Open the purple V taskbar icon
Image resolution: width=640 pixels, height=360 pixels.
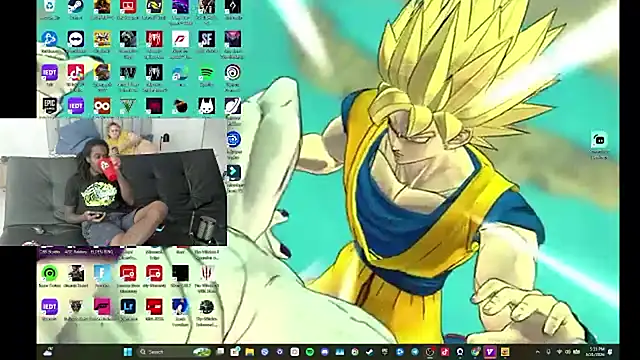pyautogui.click(x=490, y=352)
